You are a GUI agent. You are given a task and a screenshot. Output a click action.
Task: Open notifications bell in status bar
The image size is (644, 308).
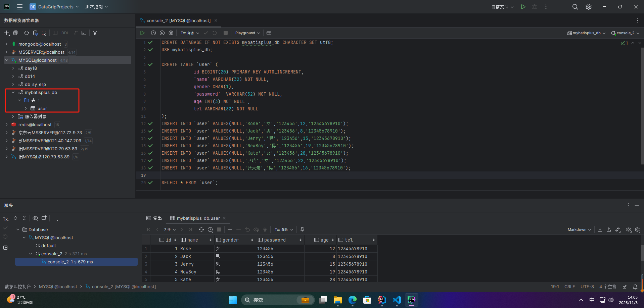pyautogui.click(x=635, y=287)
